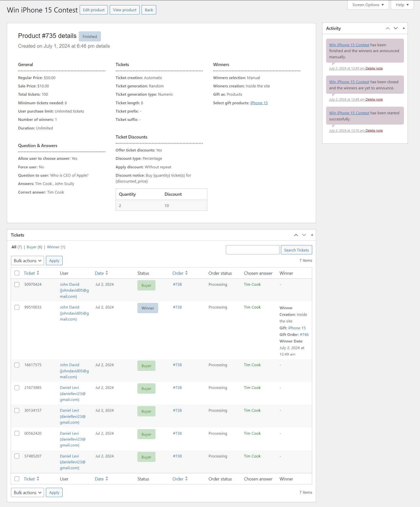Sort by Ticket column in table header

tap(31, 273)
